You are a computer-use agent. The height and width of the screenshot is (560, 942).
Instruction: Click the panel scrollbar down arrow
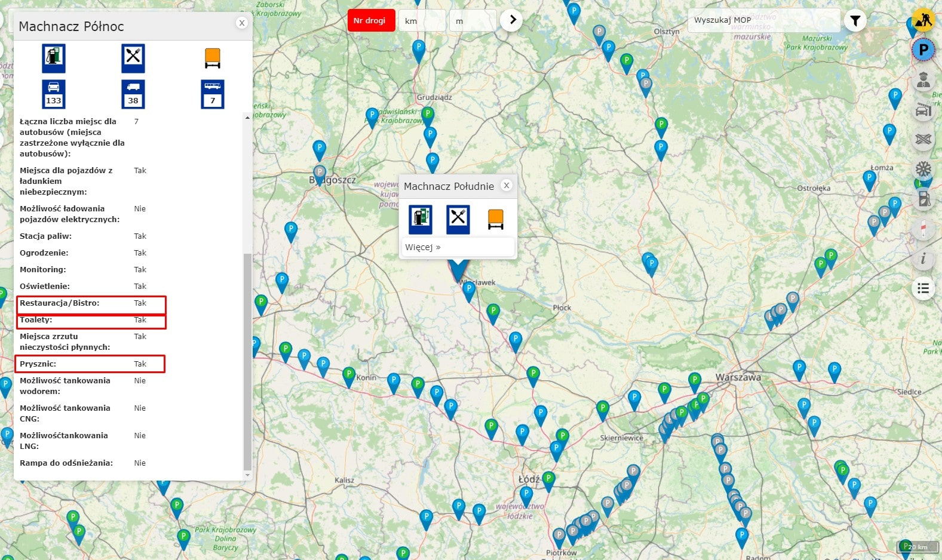pos(247,475)
